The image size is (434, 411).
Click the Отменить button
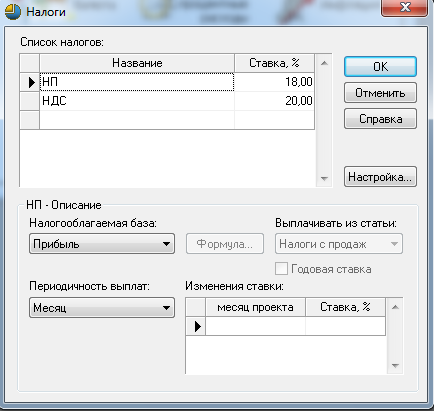(380, 93)
